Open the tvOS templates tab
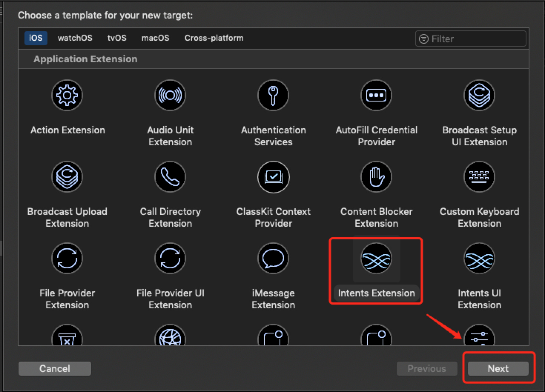 tap(117, 38)
